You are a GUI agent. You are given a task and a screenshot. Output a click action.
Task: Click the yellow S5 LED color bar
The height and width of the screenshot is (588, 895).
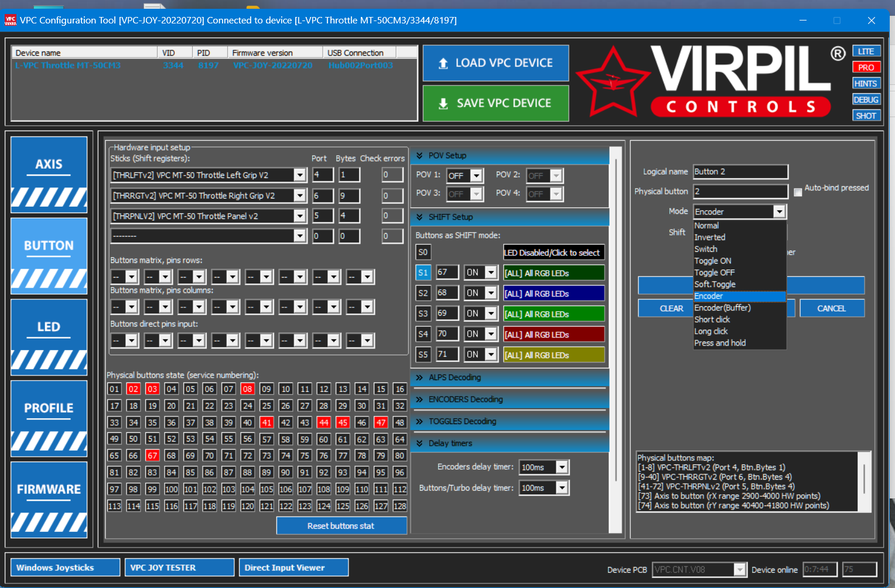(x=554, y=355)
